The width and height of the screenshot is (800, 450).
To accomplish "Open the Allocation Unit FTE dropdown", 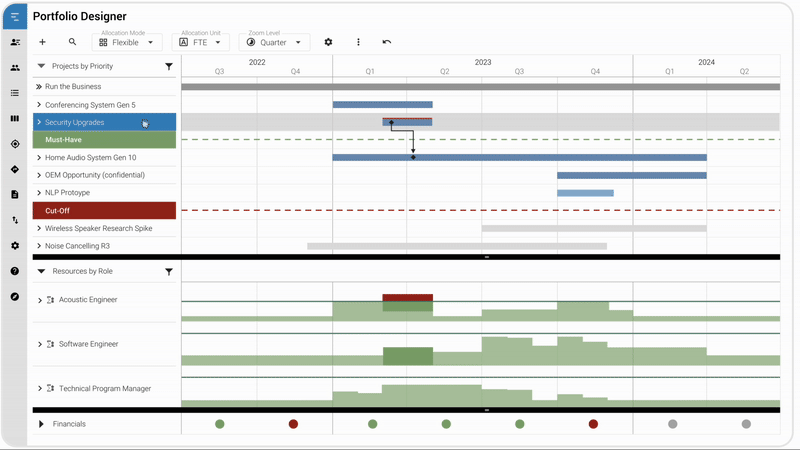I will 200,43.
